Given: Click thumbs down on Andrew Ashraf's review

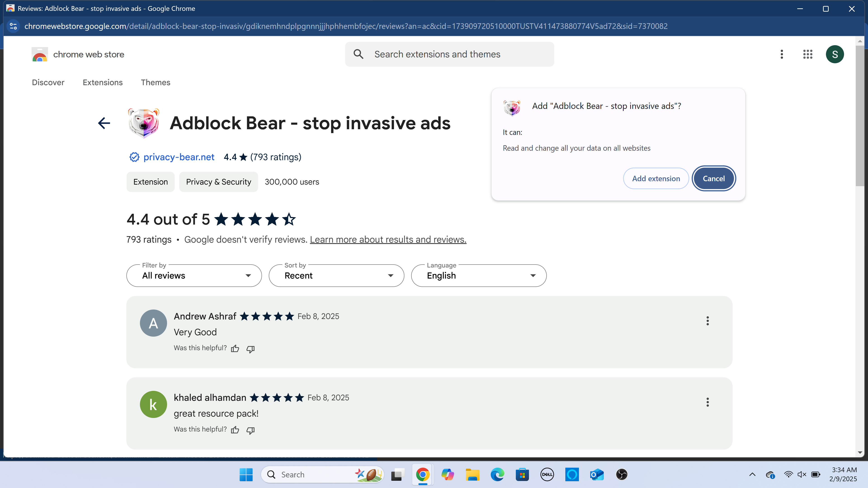Looking at the screenshot, I should pos(250,349).
